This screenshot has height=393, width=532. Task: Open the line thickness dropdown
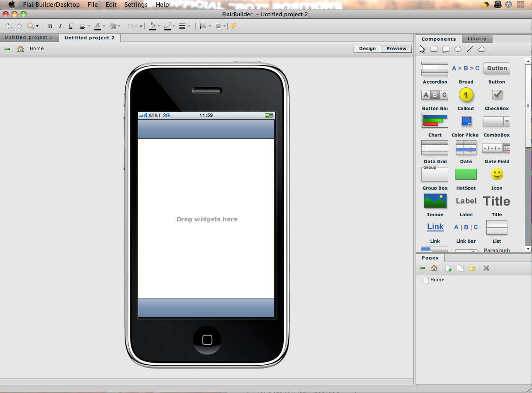tap(184, 26)
